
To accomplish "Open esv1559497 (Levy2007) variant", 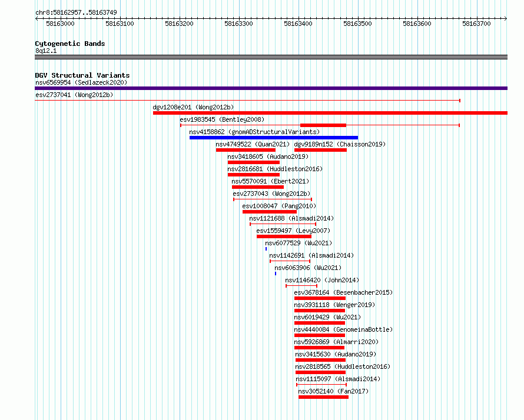I will pos(293,231).
